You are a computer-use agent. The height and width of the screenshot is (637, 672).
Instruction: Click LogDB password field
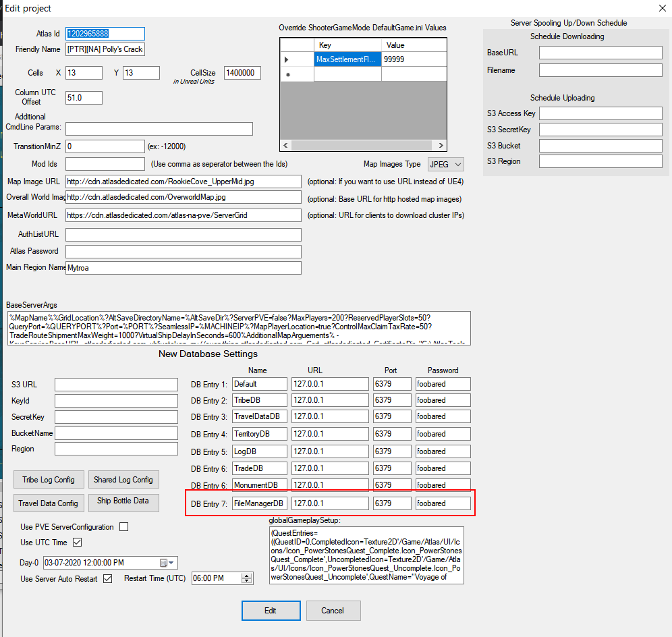443,451
